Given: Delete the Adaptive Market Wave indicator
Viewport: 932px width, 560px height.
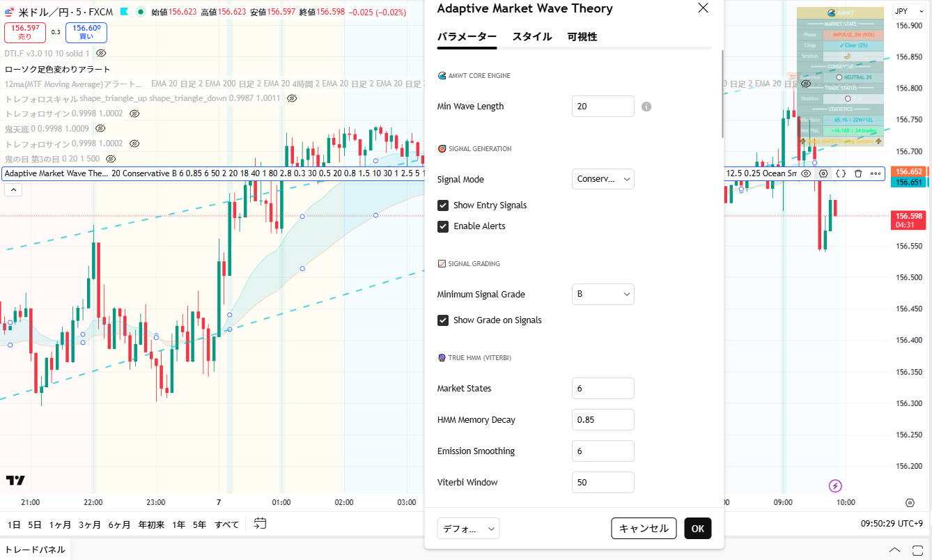Looking at the screenshot, I should [x=858, y=173].
